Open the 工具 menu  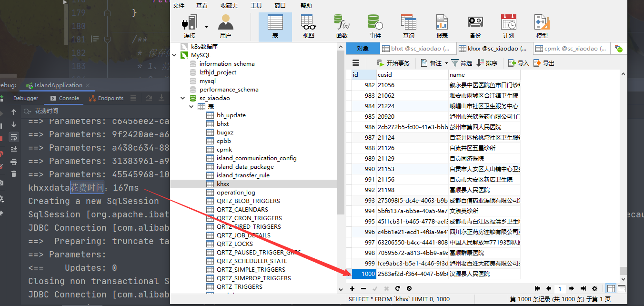256,5
